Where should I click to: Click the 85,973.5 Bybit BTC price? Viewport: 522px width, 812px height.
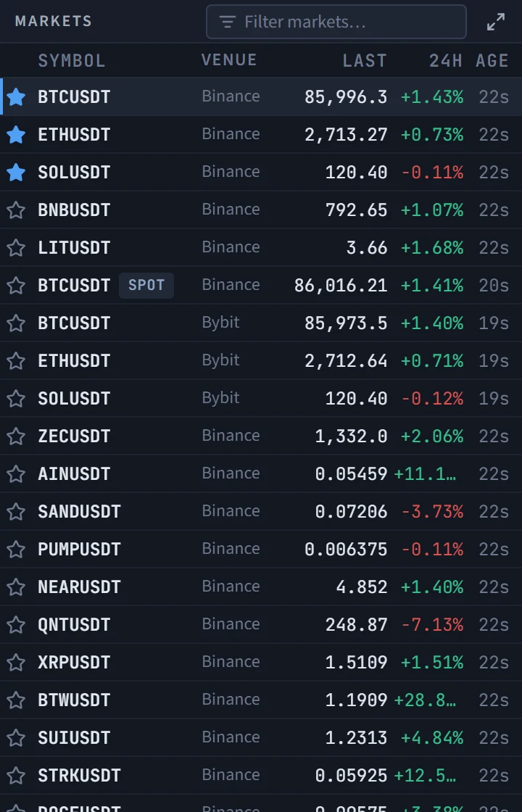pyautogui.click(x=346, y=323)
